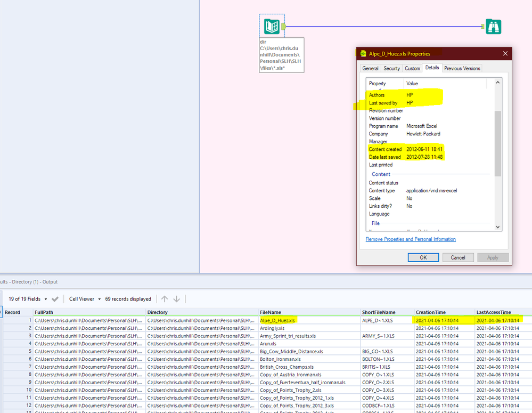Click the ARMY_S~1.XLS short name cell
Viewport: 532px width, 413px height.
tap(388, 336)
